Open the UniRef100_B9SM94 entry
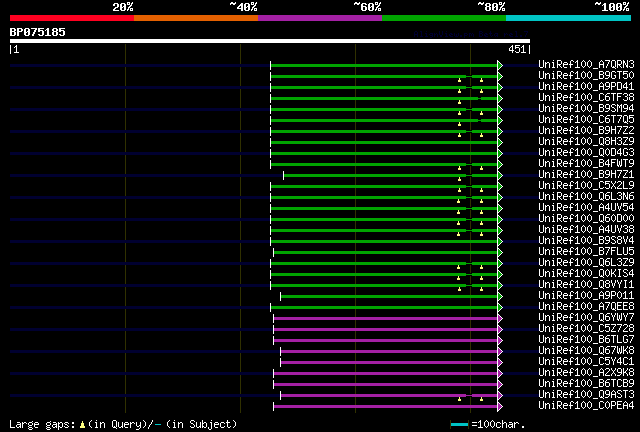Viewport: 640px width, 432px height. click(x=586, y=108)
